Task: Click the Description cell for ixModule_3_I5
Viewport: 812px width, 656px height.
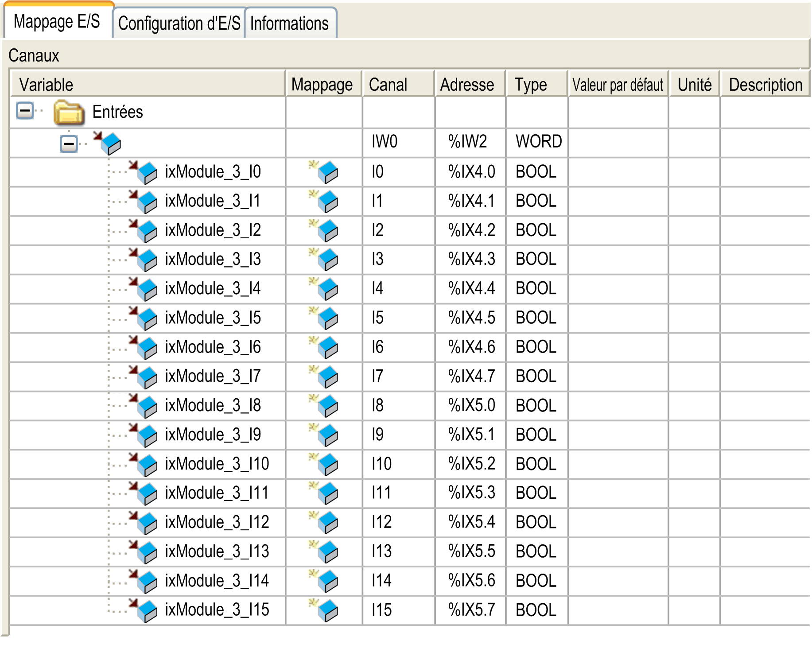Action: 765,318
